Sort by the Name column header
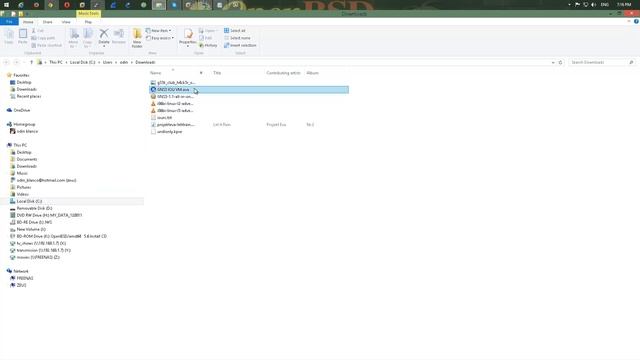The width and height of the screenshot is (640, 360). (x=156, y=73)
